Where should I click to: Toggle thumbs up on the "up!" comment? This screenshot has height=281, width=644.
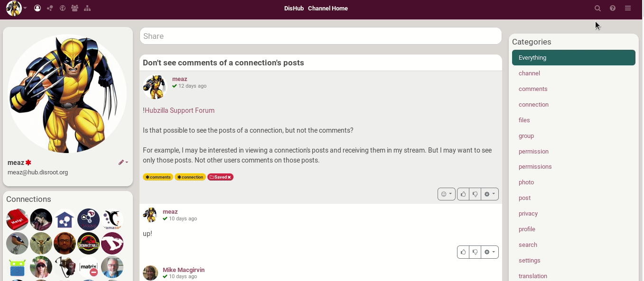coord(463,252)
